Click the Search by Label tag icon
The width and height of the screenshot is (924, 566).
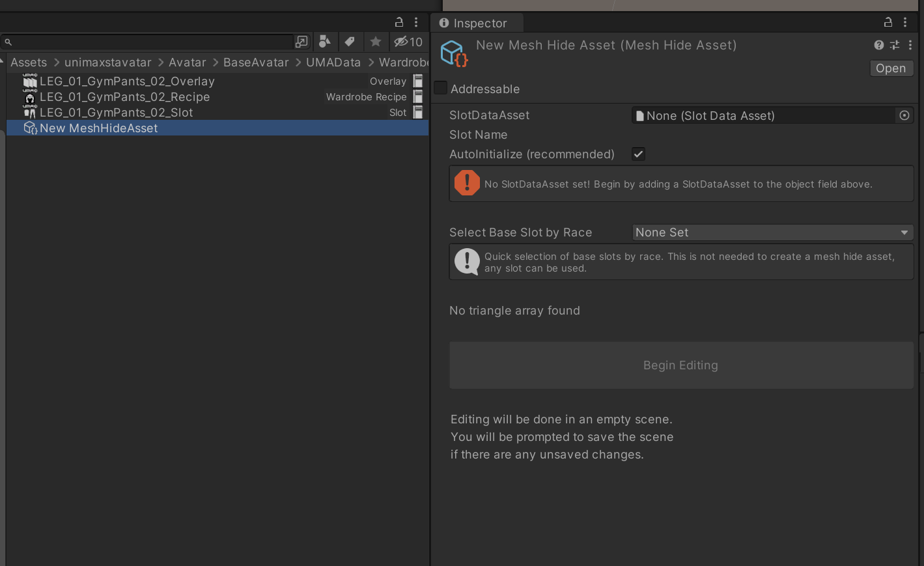[350, 42]
